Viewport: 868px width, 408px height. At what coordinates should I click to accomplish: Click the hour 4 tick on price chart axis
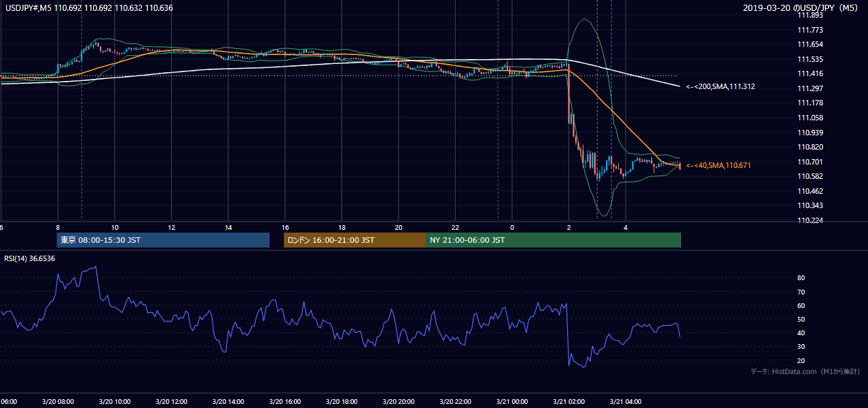pyautogui.click(x=626, y=227)
